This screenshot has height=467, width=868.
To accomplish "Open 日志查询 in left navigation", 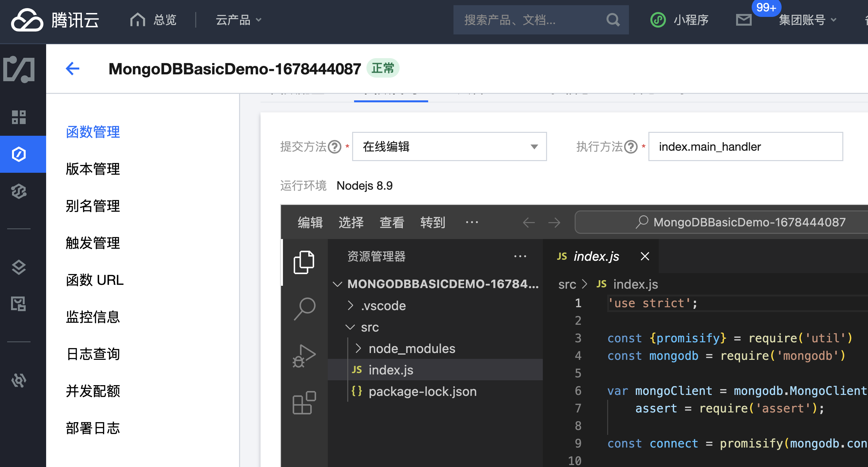I will (93, 354).
